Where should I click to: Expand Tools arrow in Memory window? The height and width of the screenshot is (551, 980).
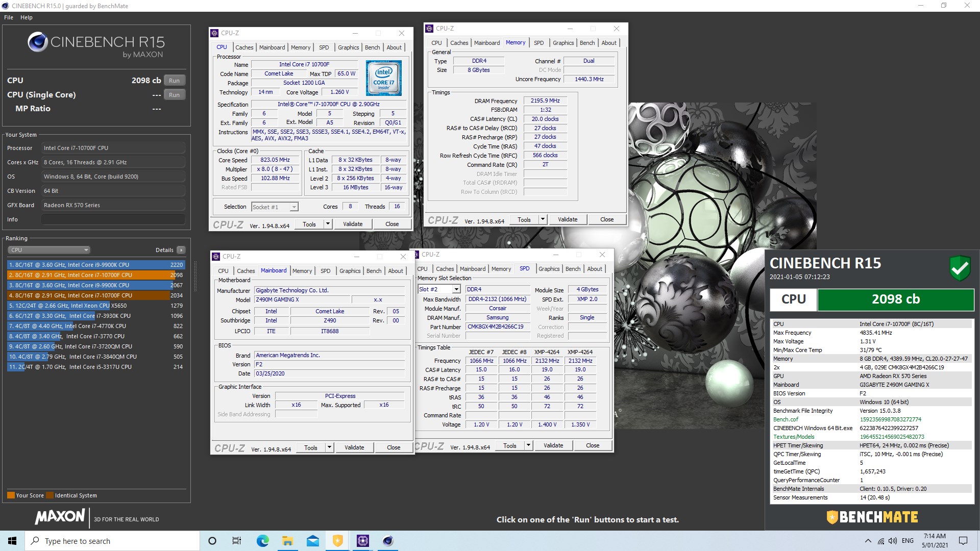[543, 219]
